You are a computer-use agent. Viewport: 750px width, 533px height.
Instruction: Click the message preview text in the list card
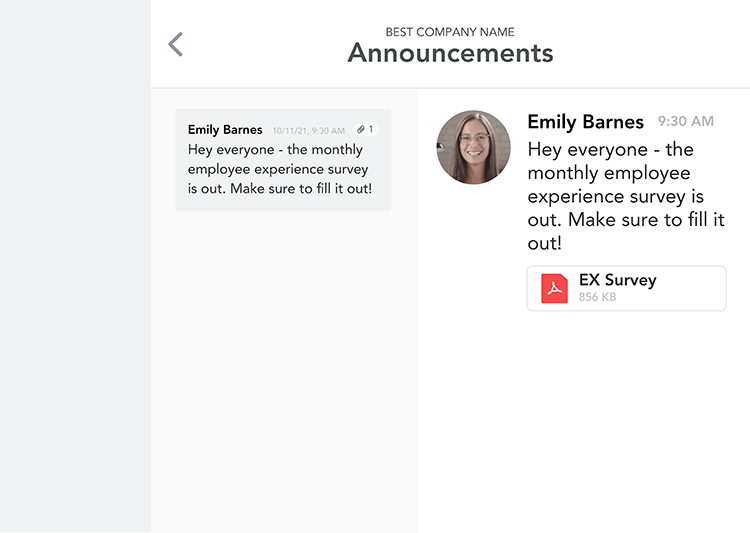280,169
